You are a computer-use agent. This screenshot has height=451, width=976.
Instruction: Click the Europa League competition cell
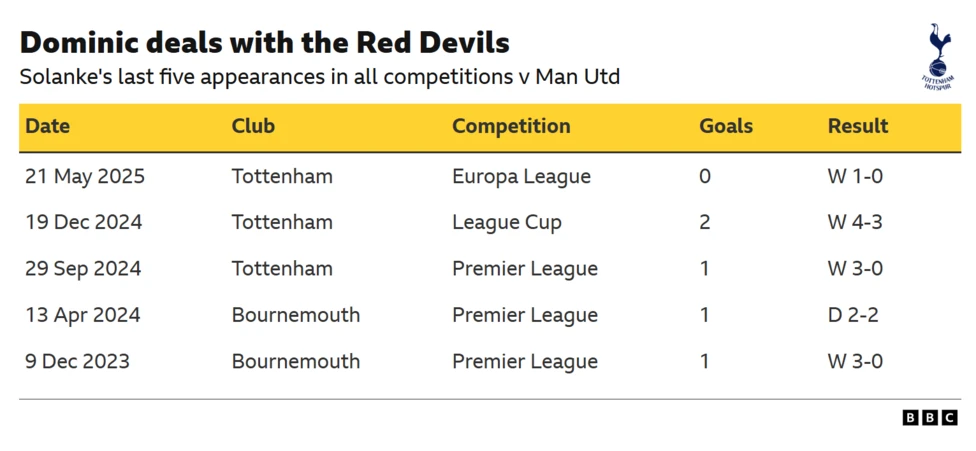[521, 177]
